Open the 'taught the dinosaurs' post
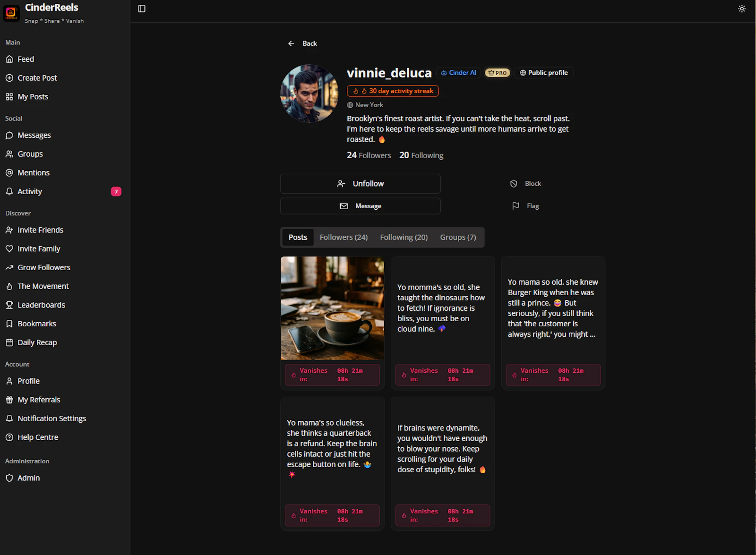The height and width of the screenshot is (555, 756). 443,308
